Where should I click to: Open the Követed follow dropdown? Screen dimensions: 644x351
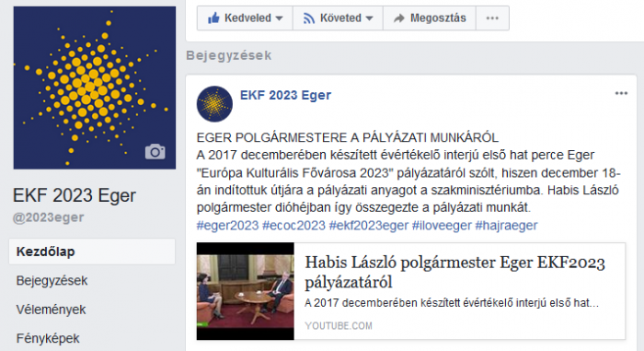(x=338, y=18)
